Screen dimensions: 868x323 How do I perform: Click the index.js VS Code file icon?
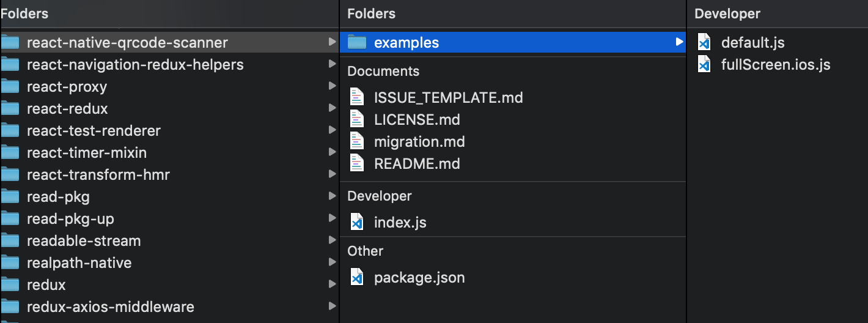point(357,222)
